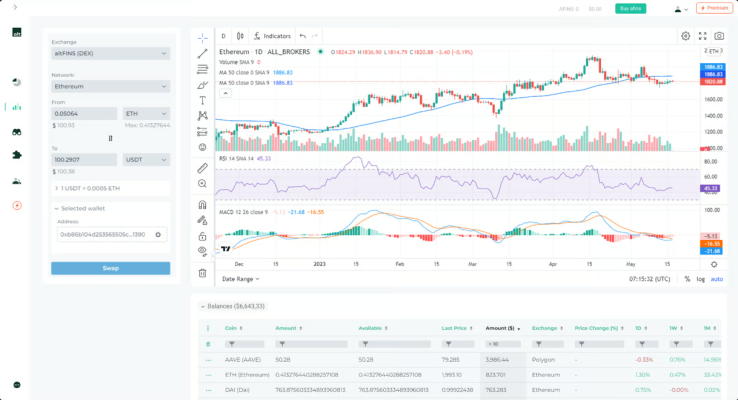The width and height of the screenshot is (738, 400).
Task: Open the chart patterns tool
Action: point(202,116)
